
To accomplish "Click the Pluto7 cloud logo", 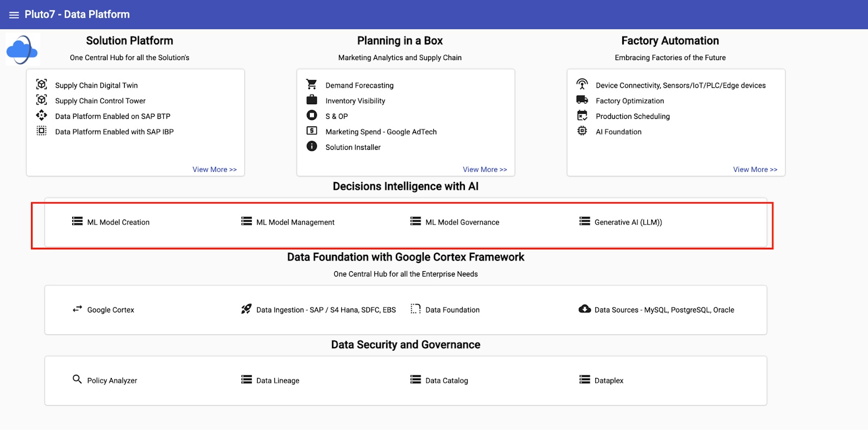I will tap(22, 50).
